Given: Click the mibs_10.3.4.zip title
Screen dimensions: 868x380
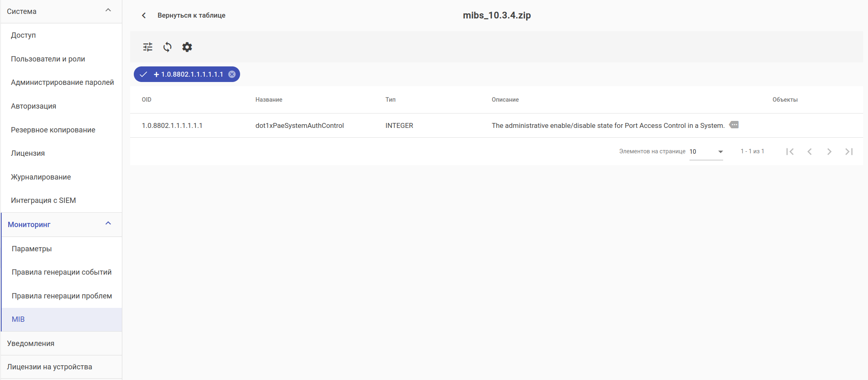Looking at the screenshot, I should [x=497, y=15].
